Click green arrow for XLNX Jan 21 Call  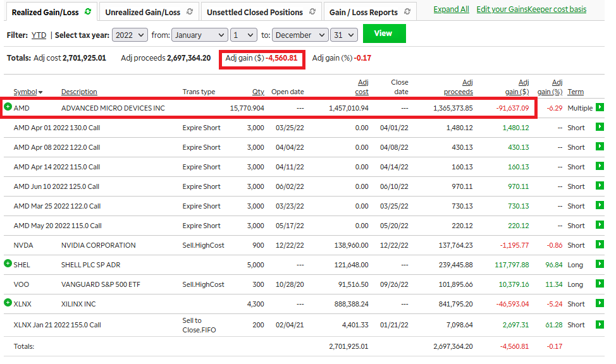coord(600,325)
